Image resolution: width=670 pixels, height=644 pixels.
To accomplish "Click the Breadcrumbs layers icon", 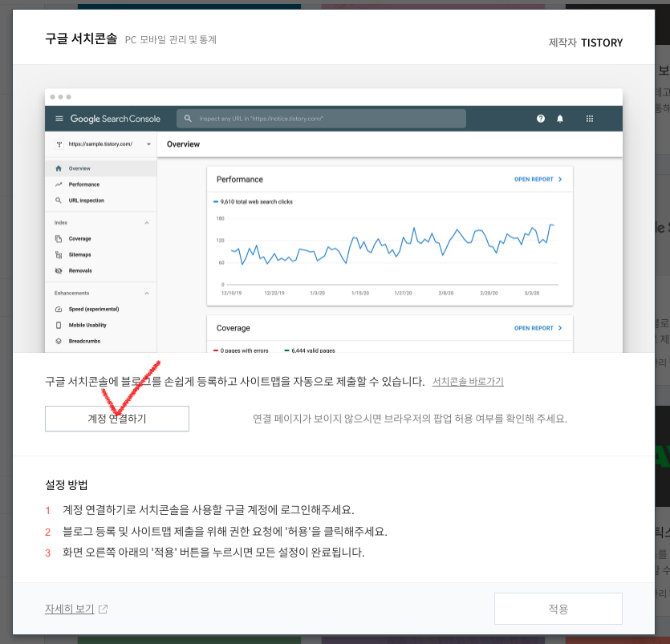I will coord(59,341).
